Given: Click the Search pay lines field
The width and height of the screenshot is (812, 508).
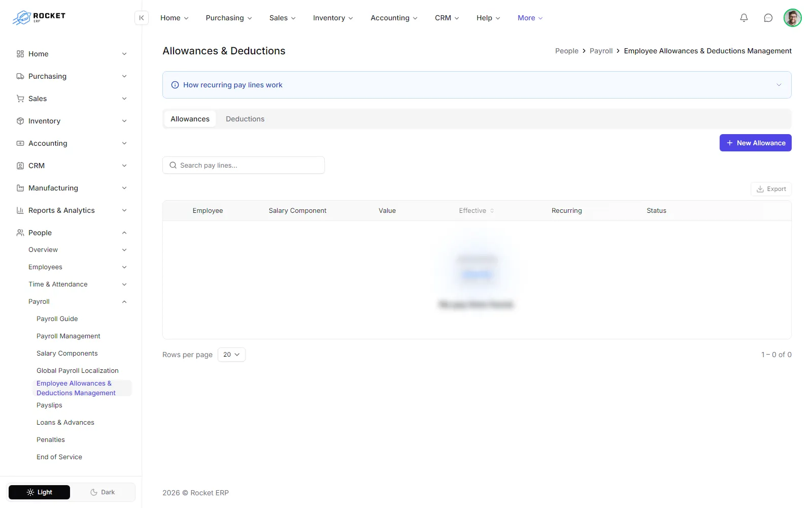Looking at the screenshot, I should coord(244,165).
